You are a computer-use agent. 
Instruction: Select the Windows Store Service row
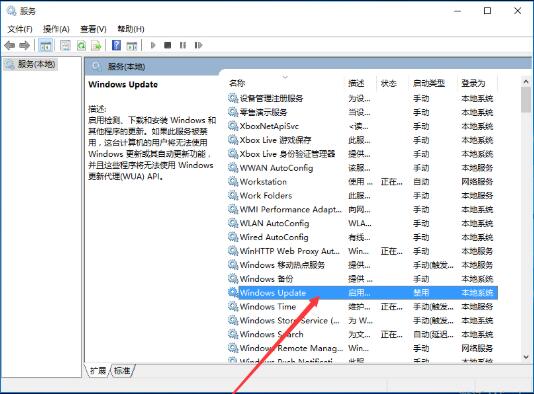pyautogui.click(x=362, y=320)
